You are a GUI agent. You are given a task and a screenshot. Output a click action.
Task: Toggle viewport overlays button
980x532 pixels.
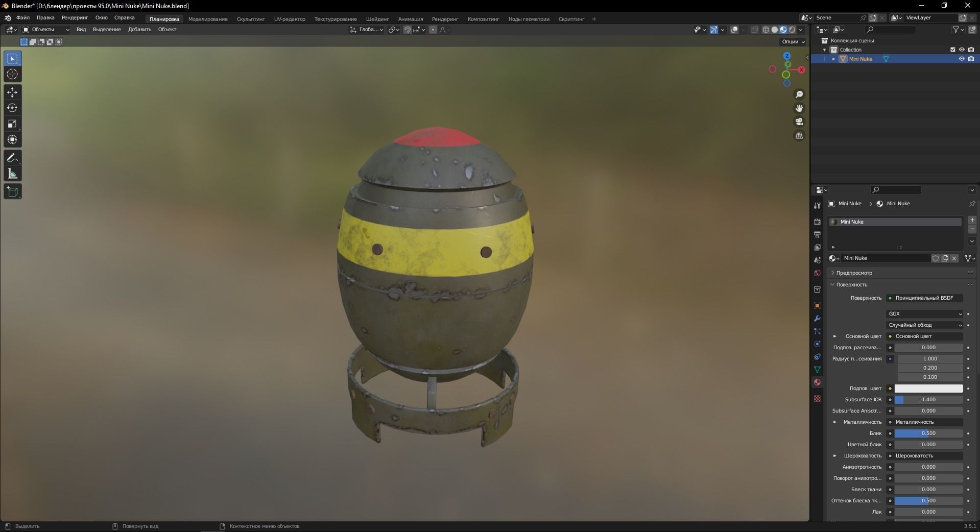[x=734, y=30]
